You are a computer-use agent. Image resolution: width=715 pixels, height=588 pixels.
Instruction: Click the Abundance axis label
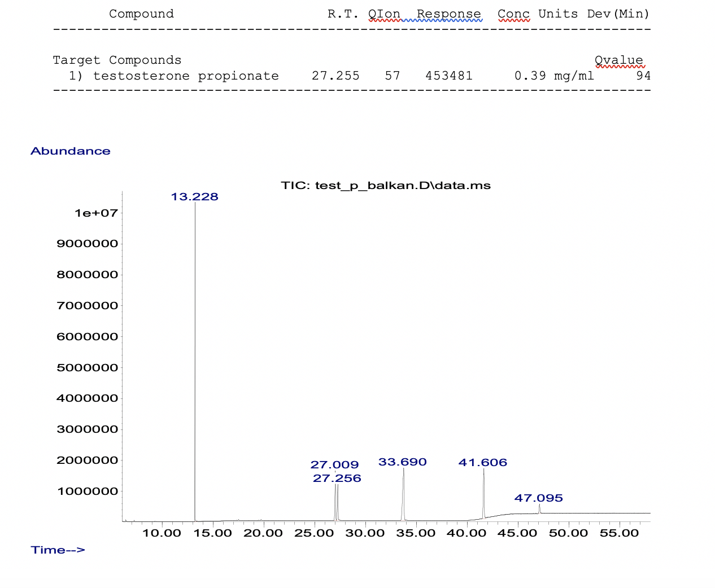71,151
